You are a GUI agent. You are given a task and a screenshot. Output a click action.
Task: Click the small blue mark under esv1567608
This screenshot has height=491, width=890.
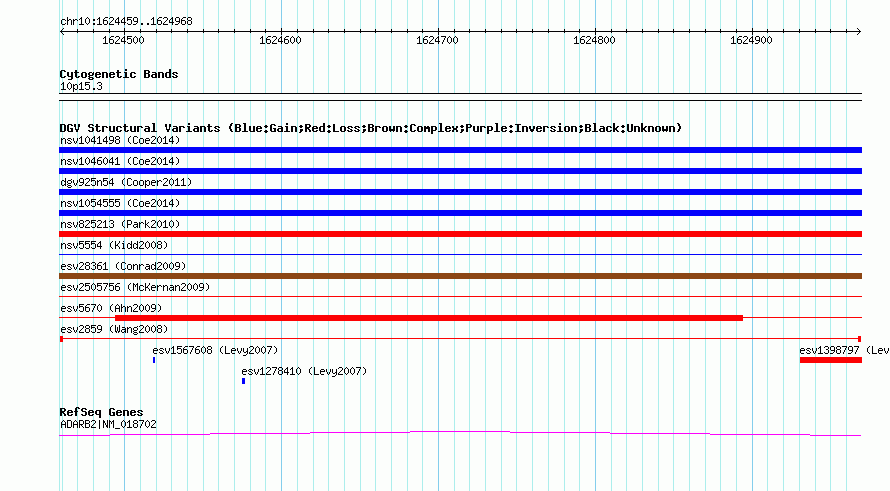tap(154, 360)
